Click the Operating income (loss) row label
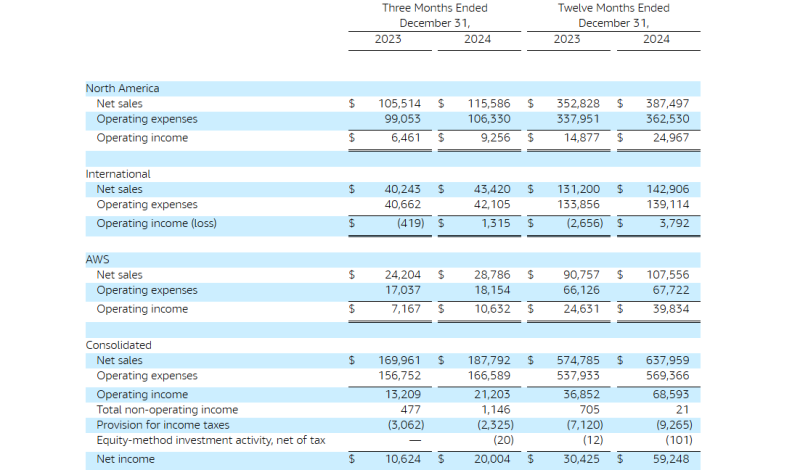The height and width of the screenshot is (470, 800). point(156,223)
